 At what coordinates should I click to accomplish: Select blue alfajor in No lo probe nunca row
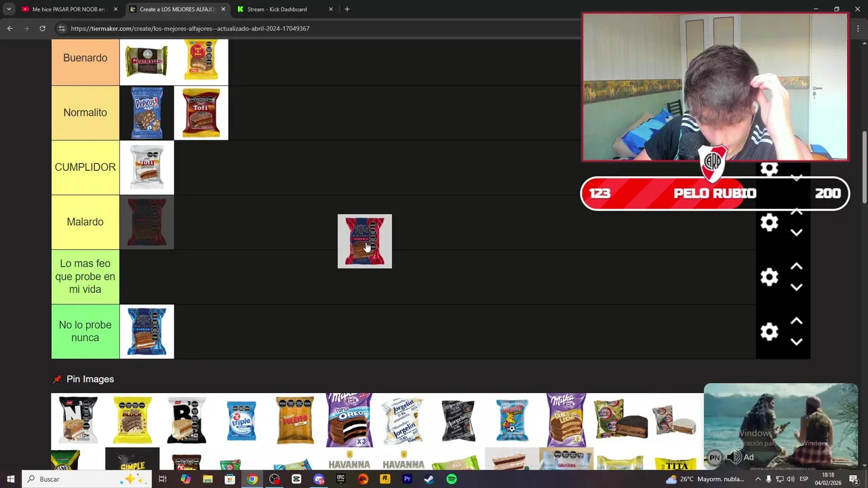click(x=146, y=331)
